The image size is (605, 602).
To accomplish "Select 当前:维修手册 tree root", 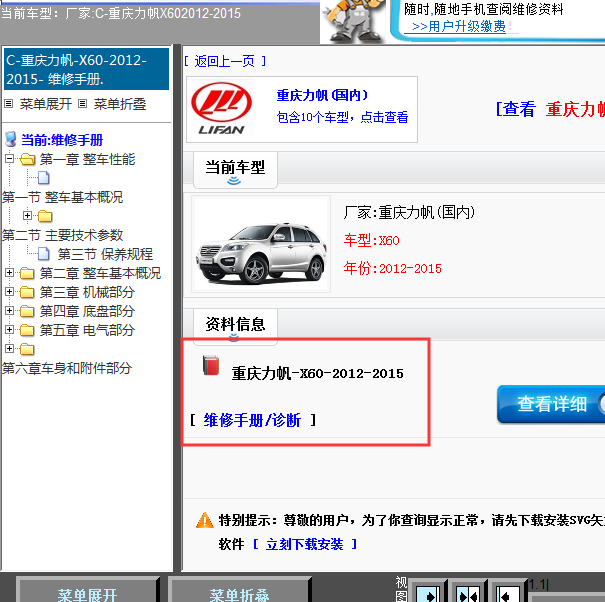I will click(x=62, y=140).
